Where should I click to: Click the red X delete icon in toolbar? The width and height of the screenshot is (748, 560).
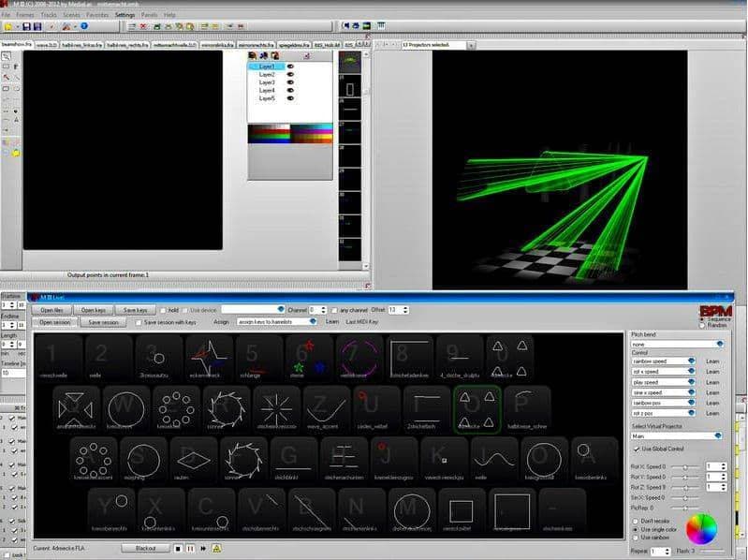[143, 27]
